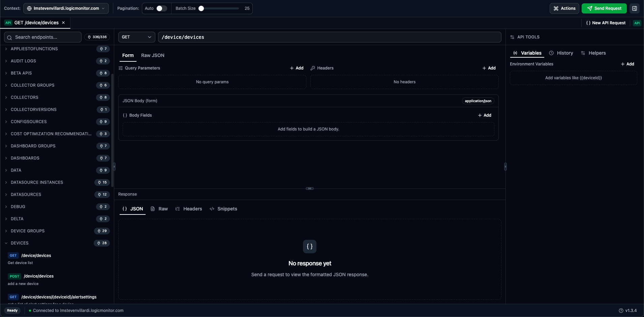
Task: Open the HTTP method dropdown showing GET
Action: click(136, 37)
